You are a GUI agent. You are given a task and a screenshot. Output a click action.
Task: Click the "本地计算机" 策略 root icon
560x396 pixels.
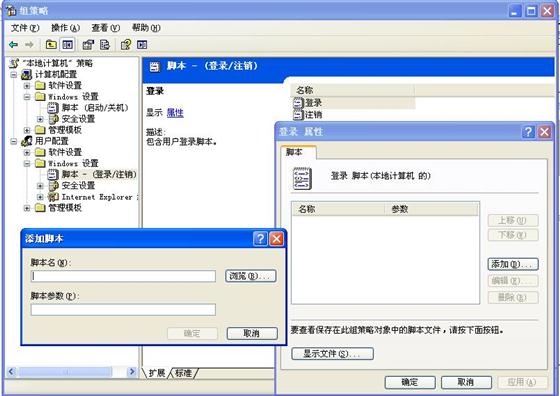pyautogui.click(x=14, y=64)
